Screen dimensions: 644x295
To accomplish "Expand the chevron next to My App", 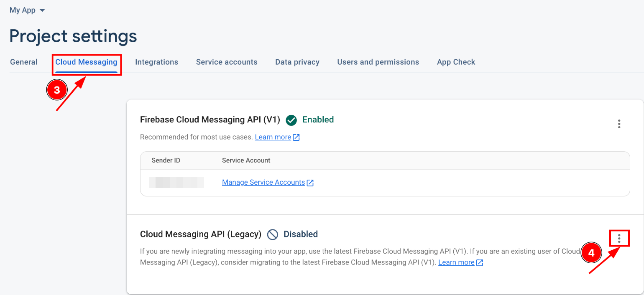I will pyautogui.click(x=41, y=10).
